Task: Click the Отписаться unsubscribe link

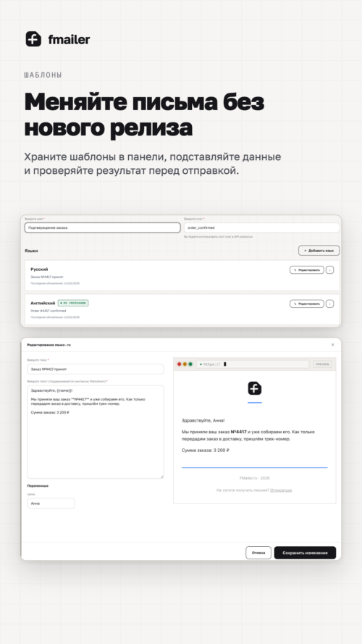Action: coord(281,490)
